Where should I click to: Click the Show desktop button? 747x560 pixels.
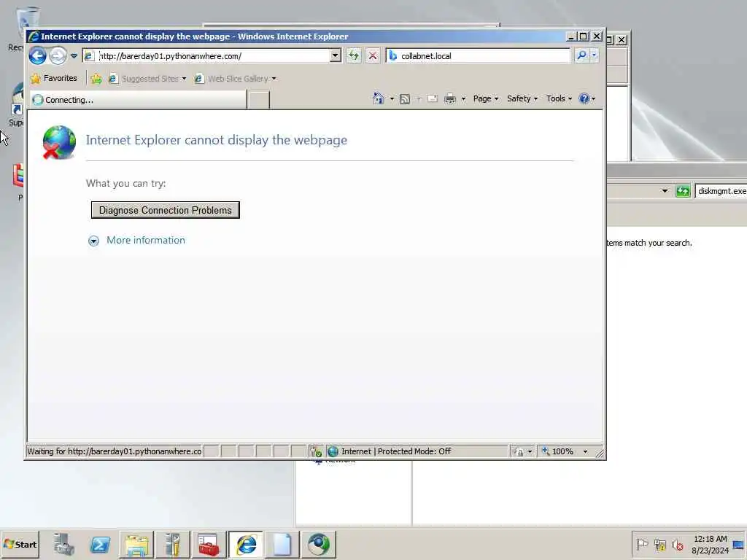click(x=740, y=544)
